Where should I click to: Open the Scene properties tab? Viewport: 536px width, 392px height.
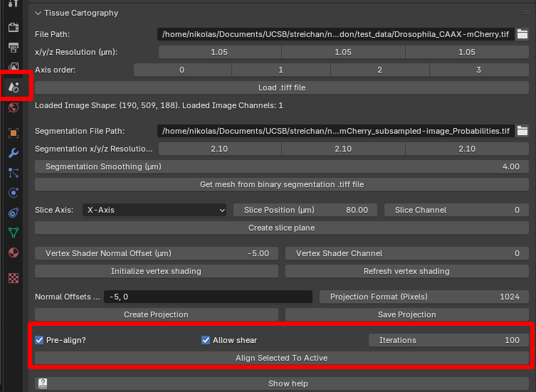[14, 87]
